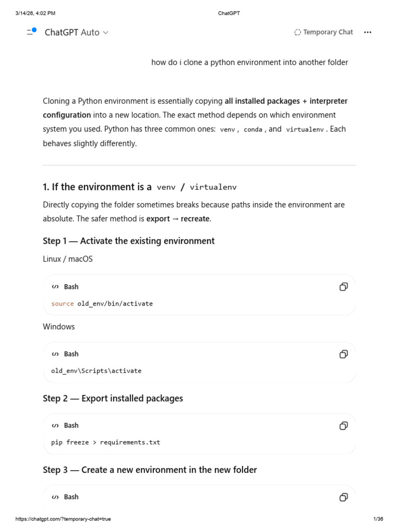The width and height of the screenshot is (399, 532).
Task: Click the Step 1 heading text
Action: coord(128,241)
